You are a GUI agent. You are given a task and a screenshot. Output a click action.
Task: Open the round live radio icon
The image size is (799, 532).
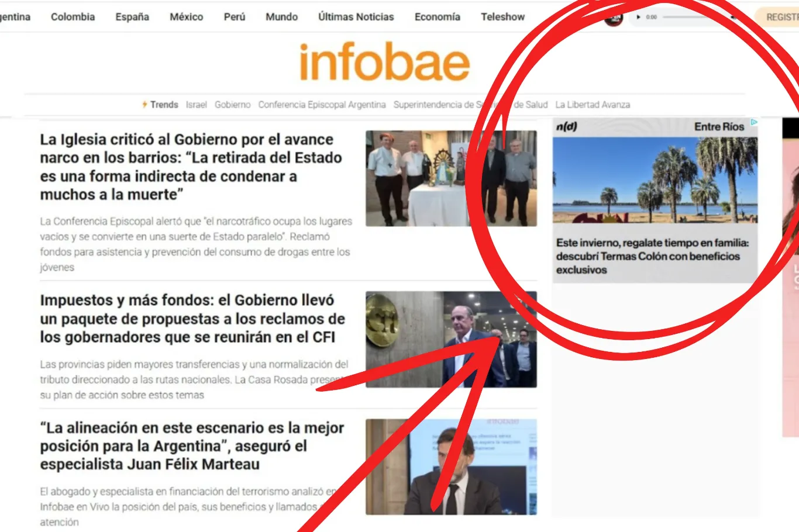[x=614, y=18]
